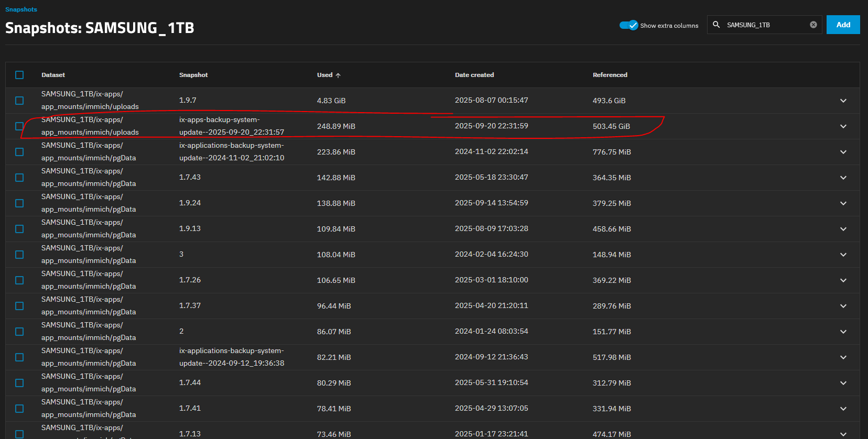Expand the row referencing 776.75 MiB

843,152
